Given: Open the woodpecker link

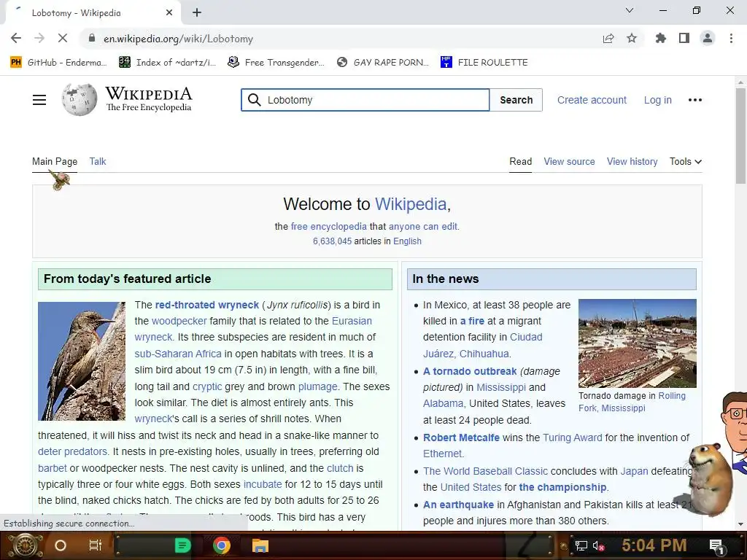Looking at the screenshot, I should (x=179, y=321).
